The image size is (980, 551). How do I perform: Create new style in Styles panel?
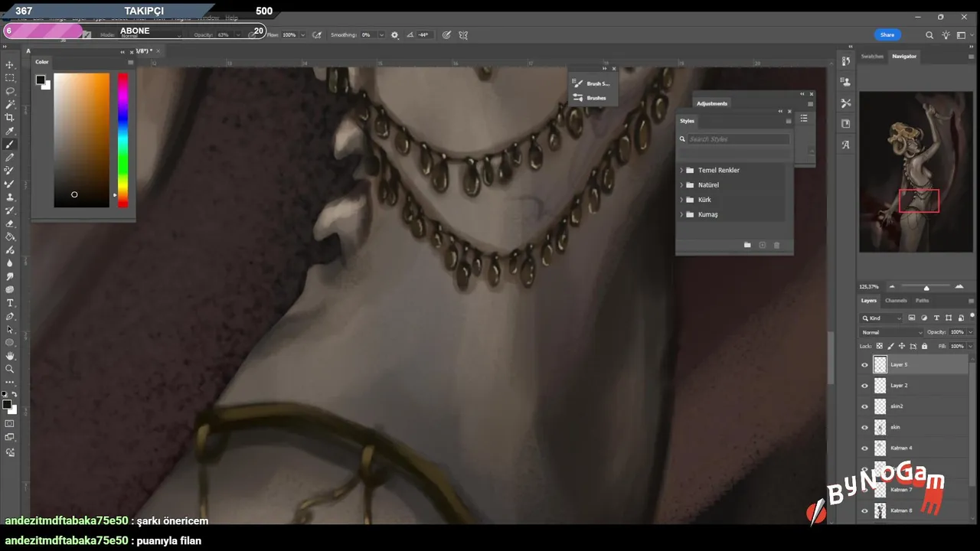(x=763, y=245)
